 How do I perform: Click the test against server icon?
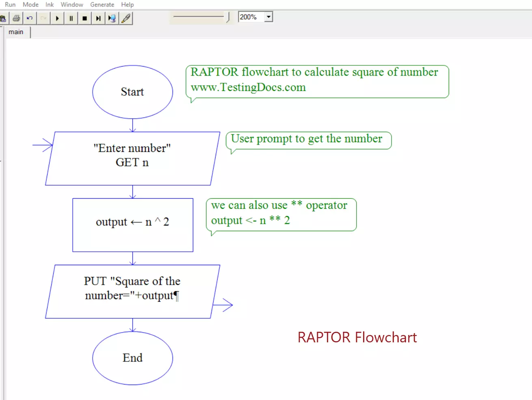(x=112, y=18)
